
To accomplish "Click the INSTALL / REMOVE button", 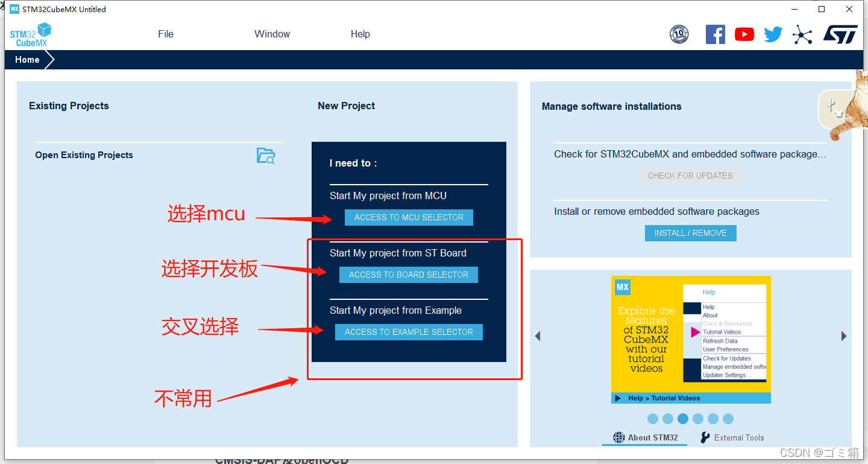I will (x=691, y=233).
